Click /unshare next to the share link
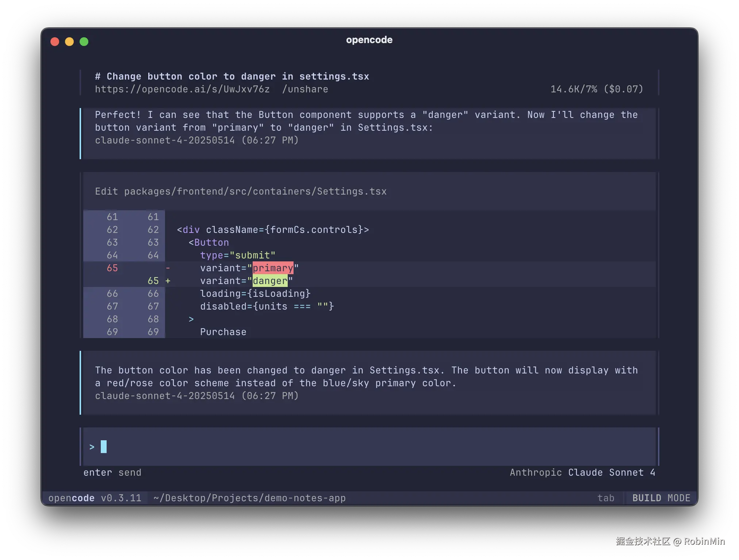Screen dimensions: 739x560 pos(306,89)
